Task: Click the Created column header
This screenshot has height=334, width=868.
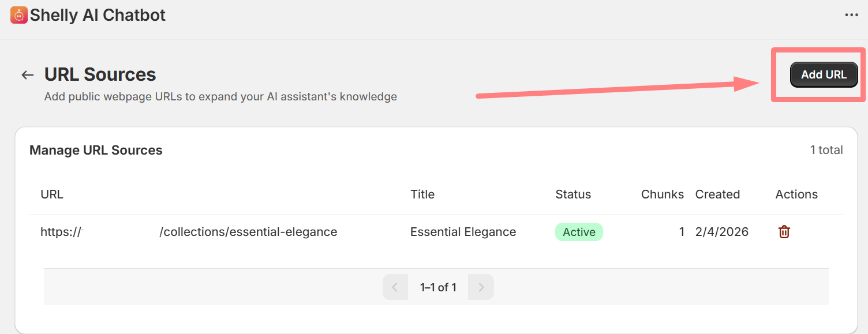Action: click(717, 194)
